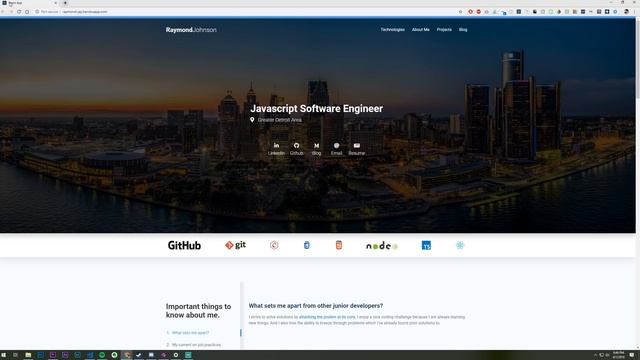Click the red circular logo beside git
The width and height of the screenshot is (640, 360).
274,245
